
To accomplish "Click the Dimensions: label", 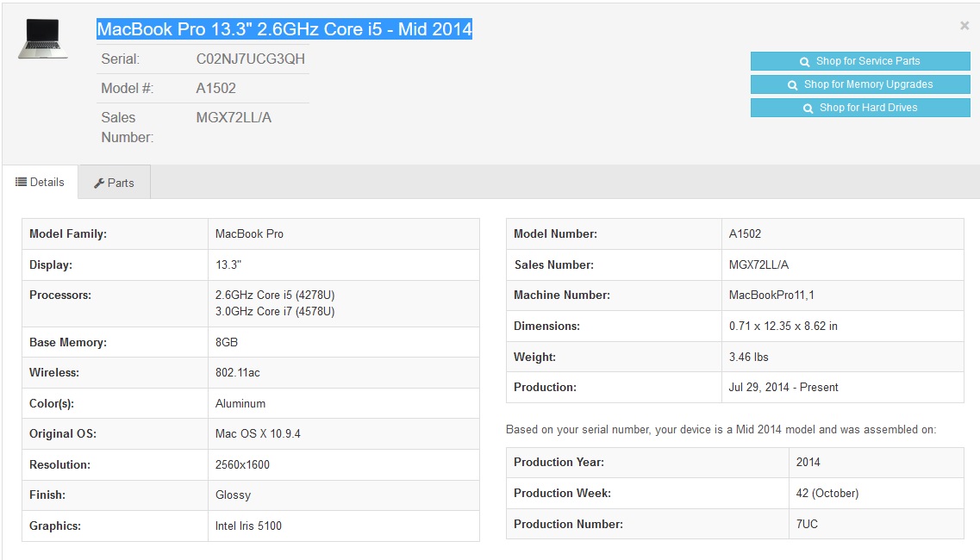I will tap(546, 327).
